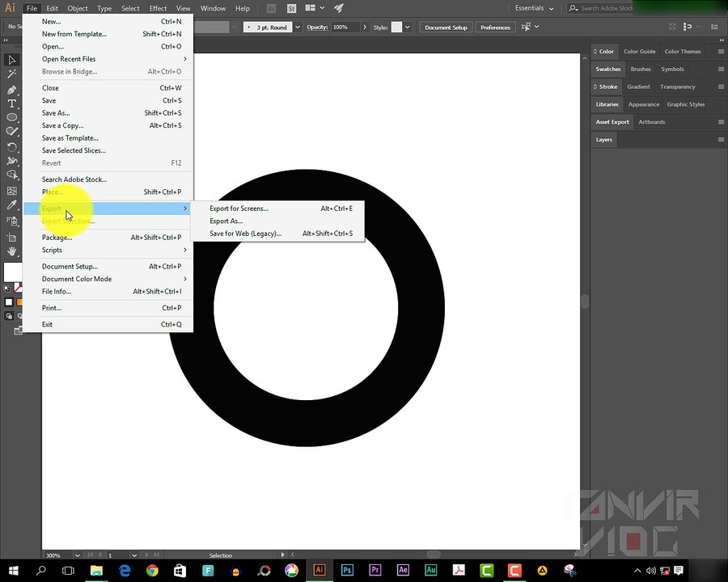Open the Swatches panel menu
Image resolution: width=728 pixels, height=582 pixels.
(721, 70)
